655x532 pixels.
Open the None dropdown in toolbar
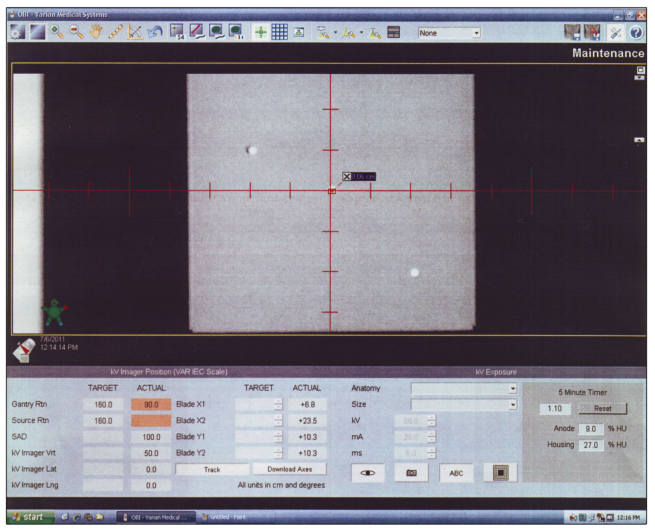tap(450, 33)
